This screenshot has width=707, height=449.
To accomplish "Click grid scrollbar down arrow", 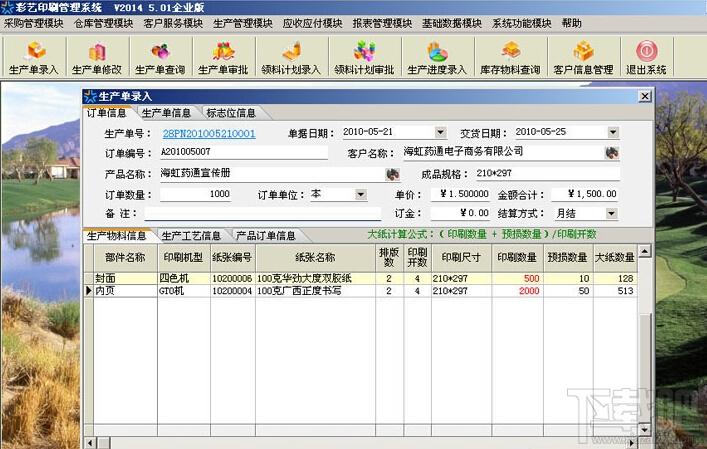I will [x=645, y=430].
